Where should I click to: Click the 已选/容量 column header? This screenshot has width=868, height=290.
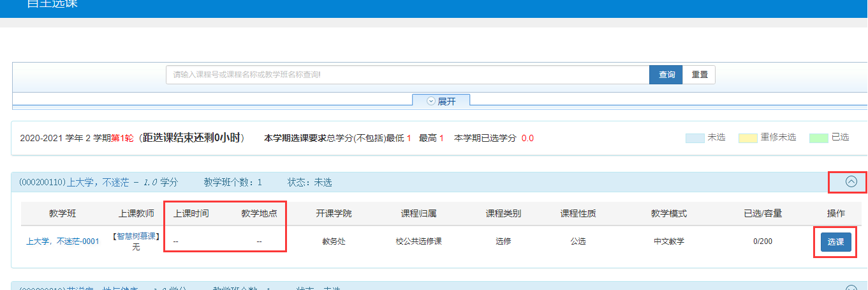763,213
